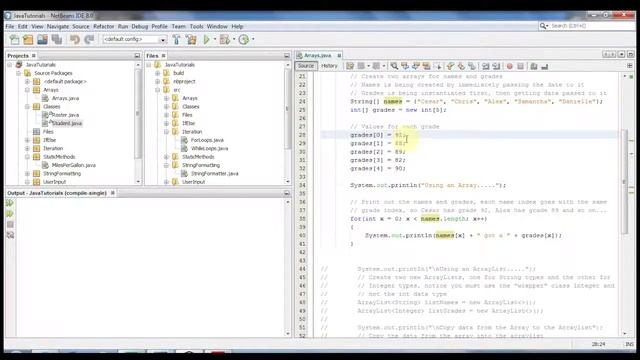This screenshot has width=640, height=360.
Task: Click the Profile Project clock icon
Action: pyautogui.click(x=244, y=40)
